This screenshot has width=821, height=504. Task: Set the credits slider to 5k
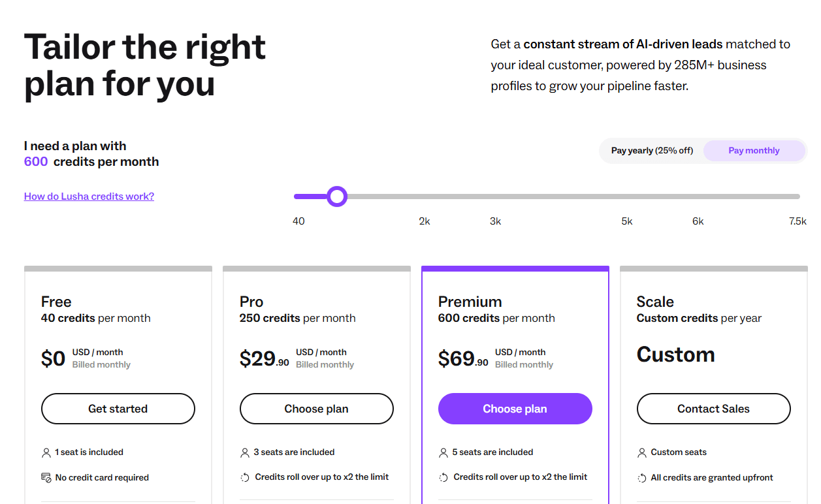coord(627,197)
